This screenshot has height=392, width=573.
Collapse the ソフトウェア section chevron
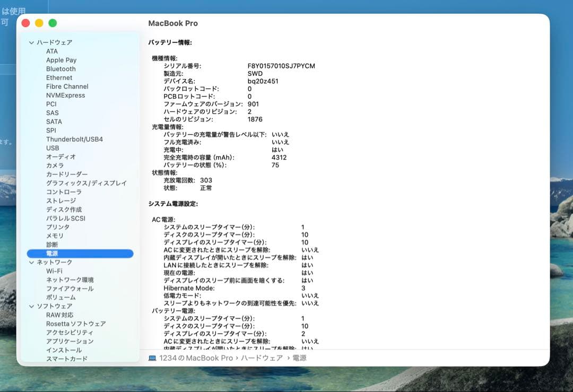click(x=31, y=306)
